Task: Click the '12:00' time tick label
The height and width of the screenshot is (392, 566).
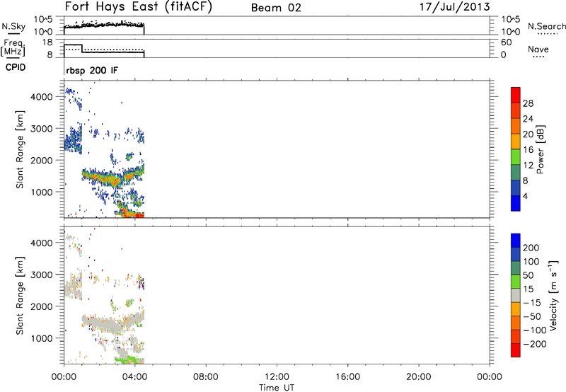Action: pyautogui.click(x=277, y=377)
